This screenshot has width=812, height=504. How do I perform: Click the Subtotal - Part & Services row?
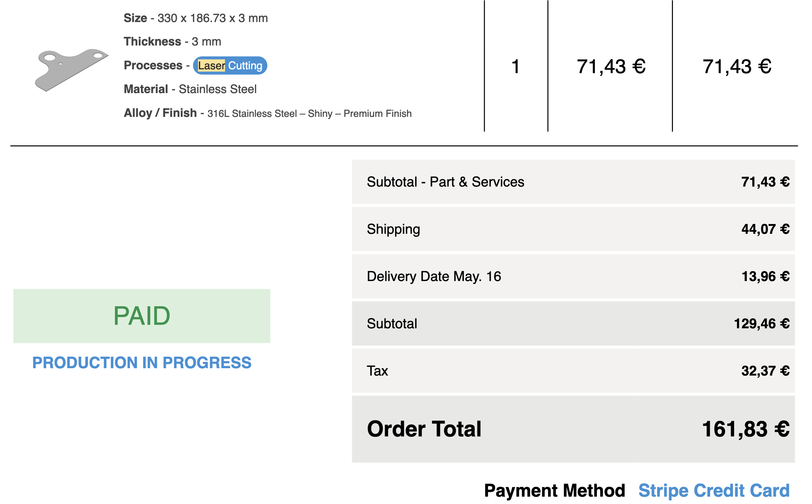(573, 182)
